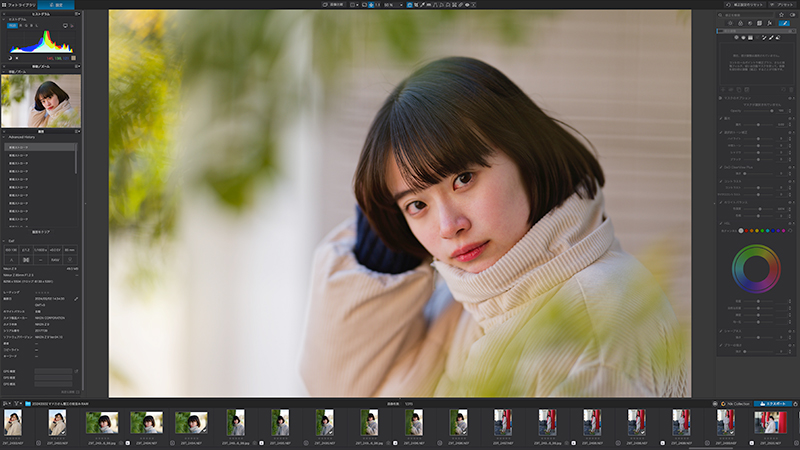Select the active Customize tab
The width and height of the screenshot is (800, 450).
click(56, 5)
